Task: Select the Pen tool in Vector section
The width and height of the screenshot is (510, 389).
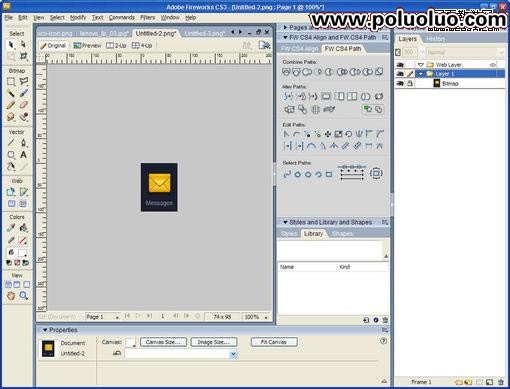Action: pos(23,143)
